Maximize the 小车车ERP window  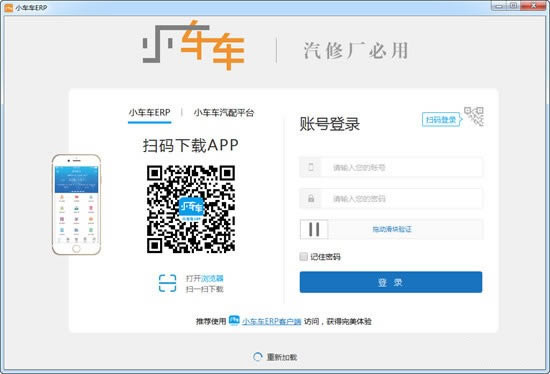514,6
